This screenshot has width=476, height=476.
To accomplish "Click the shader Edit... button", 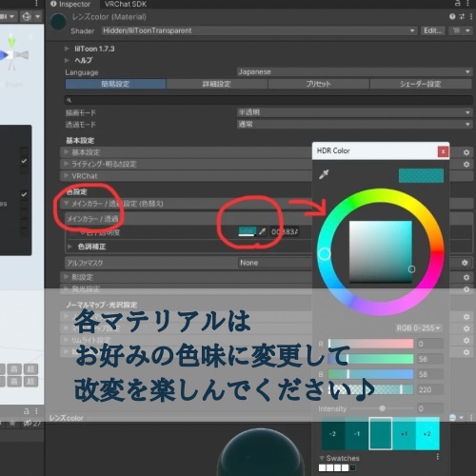I will 433,30.
